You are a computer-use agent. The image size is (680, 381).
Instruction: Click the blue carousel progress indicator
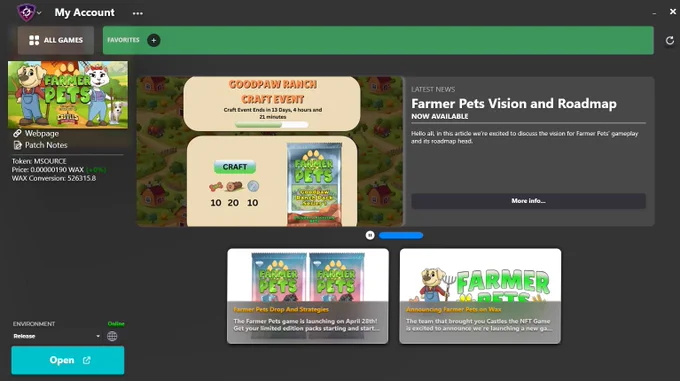coord(401,235)
